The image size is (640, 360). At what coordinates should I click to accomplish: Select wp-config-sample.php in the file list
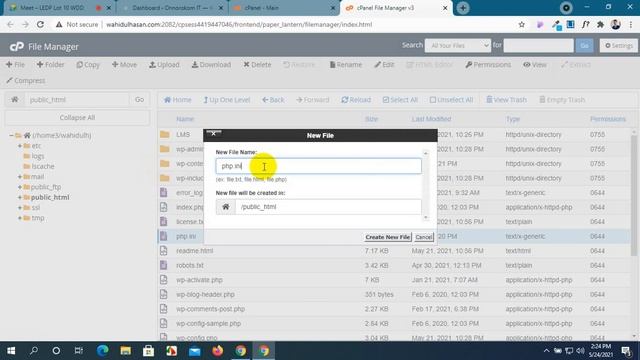click(x=208, y=323)
